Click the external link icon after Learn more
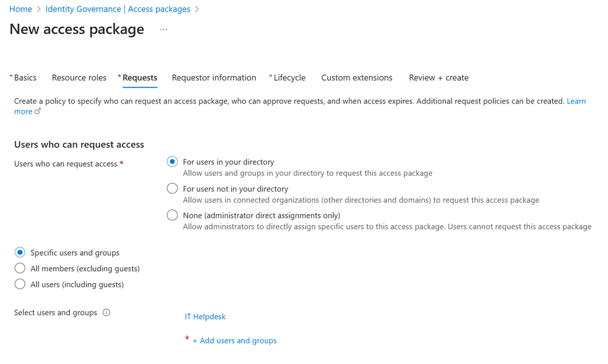Screen dimensions: 608x364 pyautogui.click(x=38, y=111)
